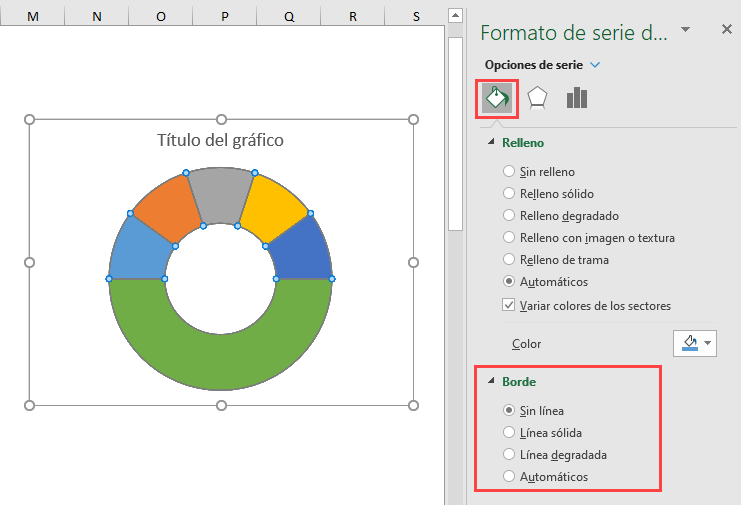741x505 pixels.
Task: Select the light blue doughnut segment
Action: pos(138,252)
